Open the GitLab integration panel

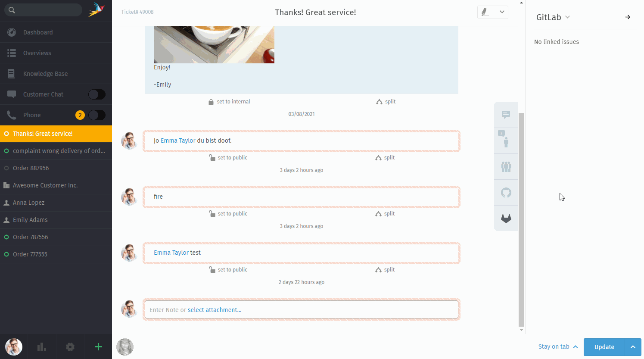coord(506,218)
